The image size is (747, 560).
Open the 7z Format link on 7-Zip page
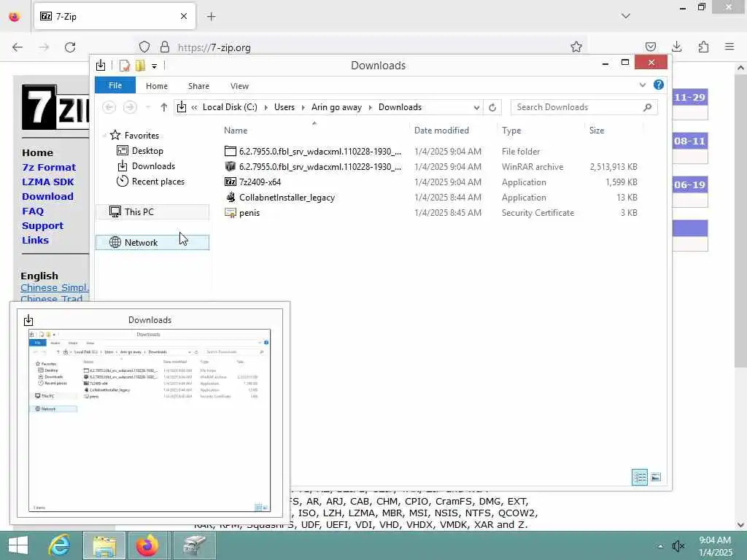49,168
